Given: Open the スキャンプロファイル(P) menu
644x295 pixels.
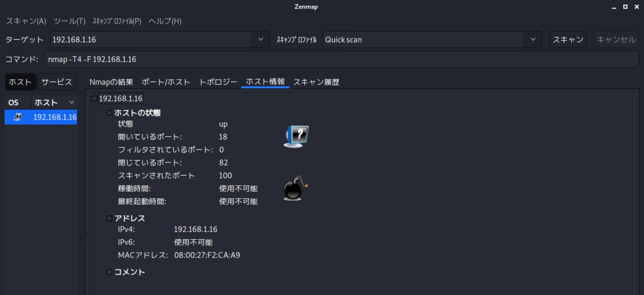Looking at the screenshot, I should 117,21.
